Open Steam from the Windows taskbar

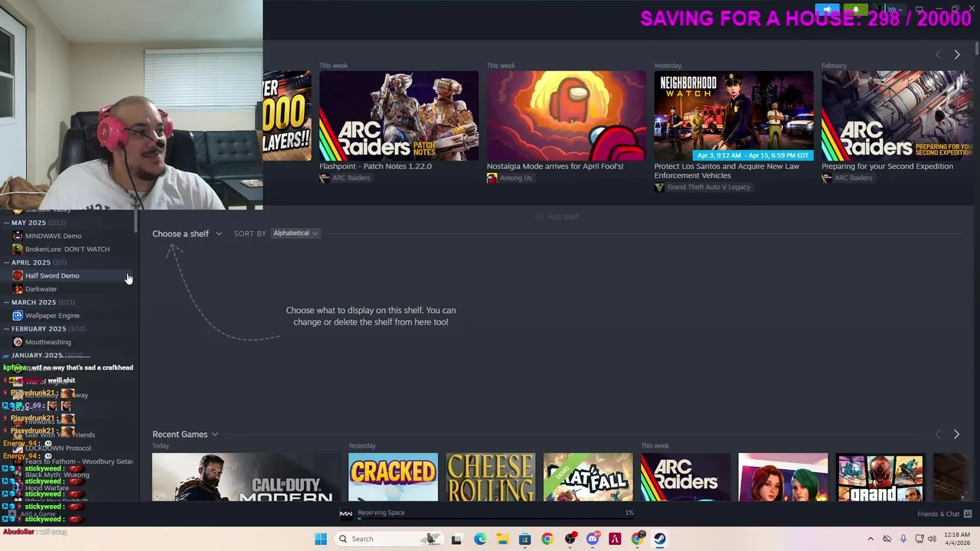click(659, 539)
